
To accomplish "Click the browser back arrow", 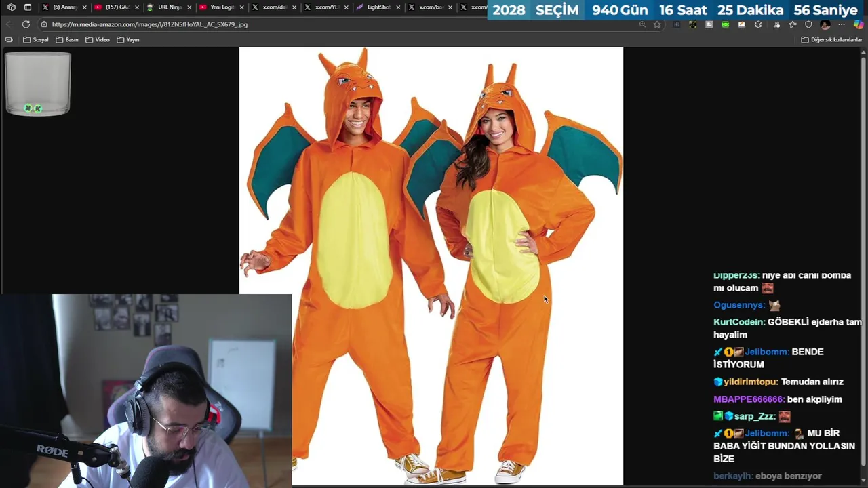I will pyautogui.click(x=9, y=24).
